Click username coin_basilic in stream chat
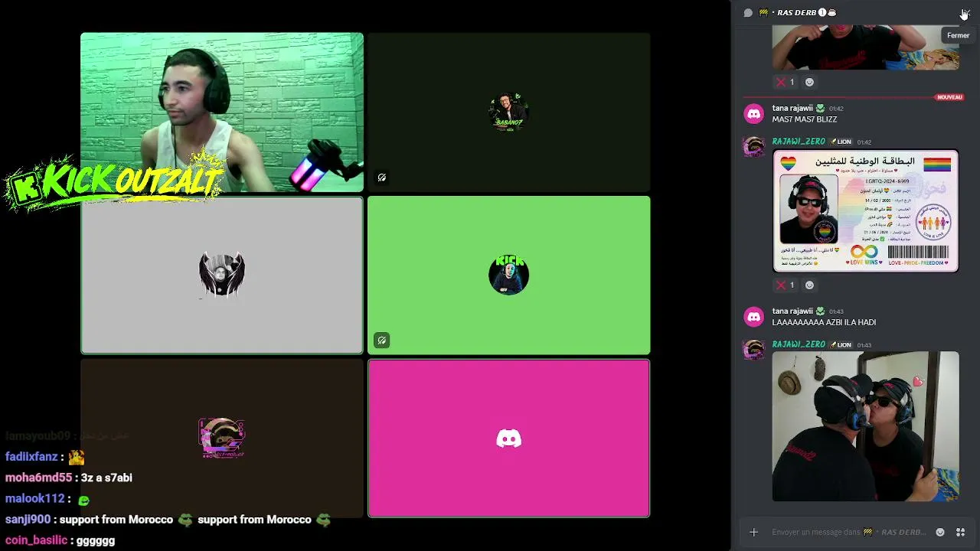This screenshot has width=980, height=551. [36, 540]
